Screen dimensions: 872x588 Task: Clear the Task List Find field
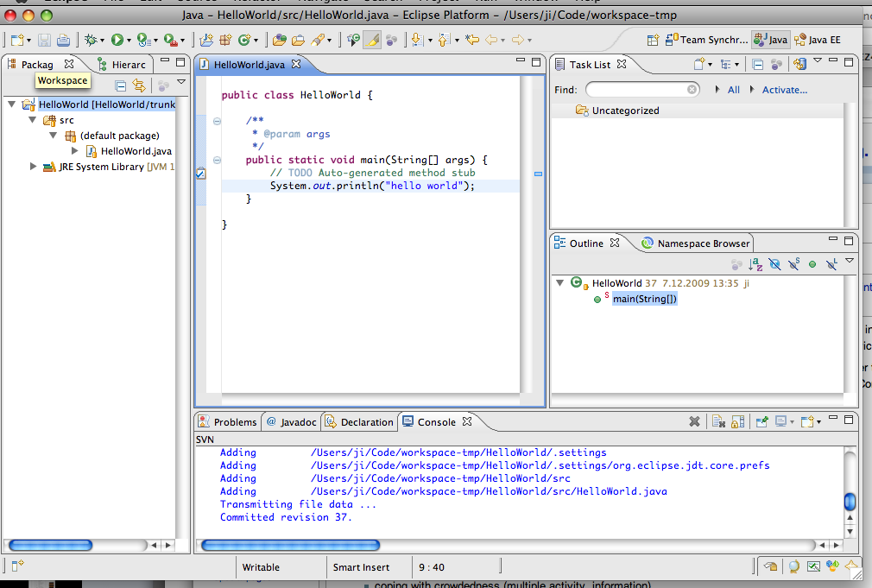pos(692,90)
